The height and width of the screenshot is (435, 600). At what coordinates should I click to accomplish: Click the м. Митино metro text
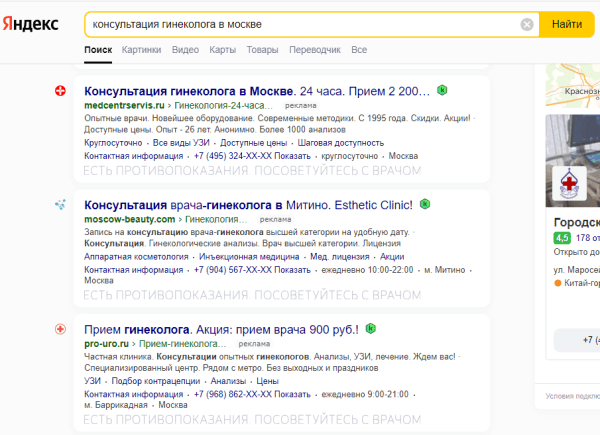pyautogui.click(x=445, y=270)
